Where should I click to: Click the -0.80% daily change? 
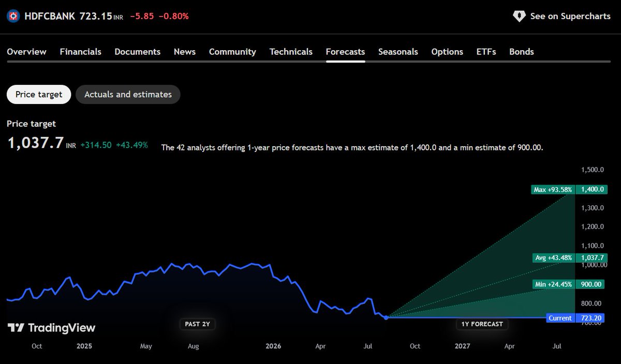point(173,16)
